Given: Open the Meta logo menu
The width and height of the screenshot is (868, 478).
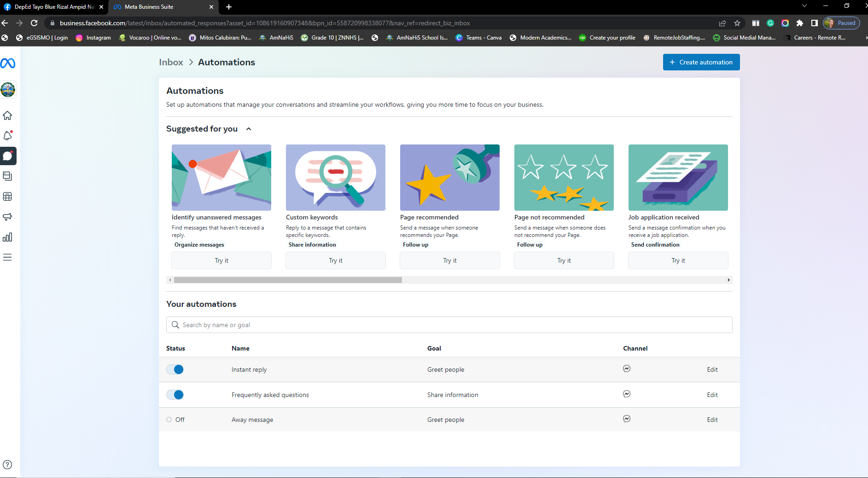Looking at the screenshot, I should tap(8, 63).
